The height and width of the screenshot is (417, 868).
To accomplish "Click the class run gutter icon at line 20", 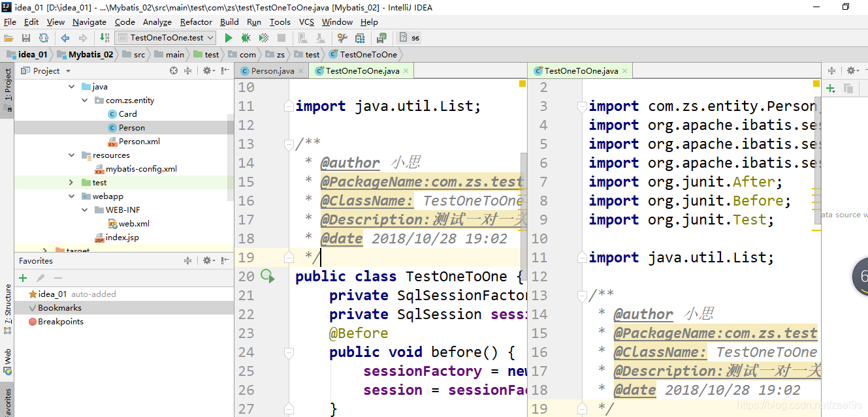I will click(x=267, y=277).
